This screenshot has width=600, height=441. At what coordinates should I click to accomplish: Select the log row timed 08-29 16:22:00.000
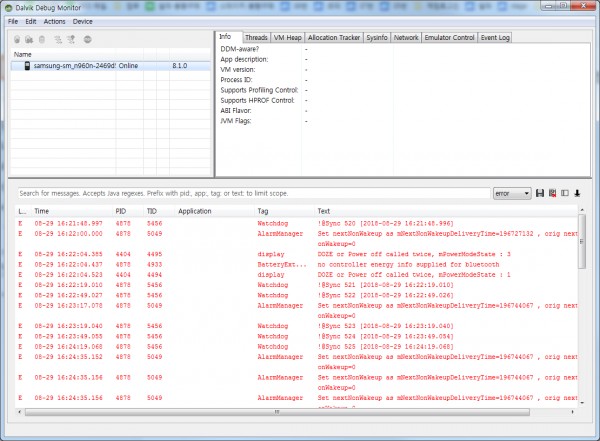click(x=297, y=238)
